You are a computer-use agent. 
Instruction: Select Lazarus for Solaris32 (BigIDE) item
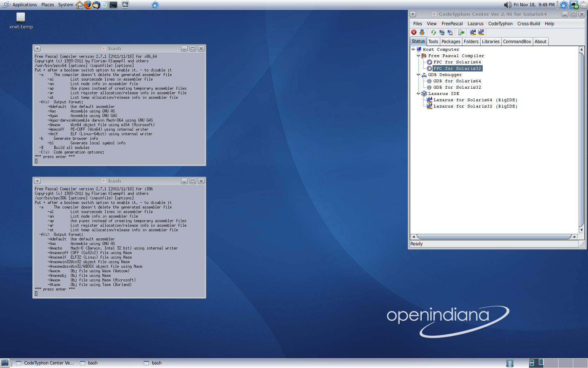pyautogui.click(x=475, y=106)
